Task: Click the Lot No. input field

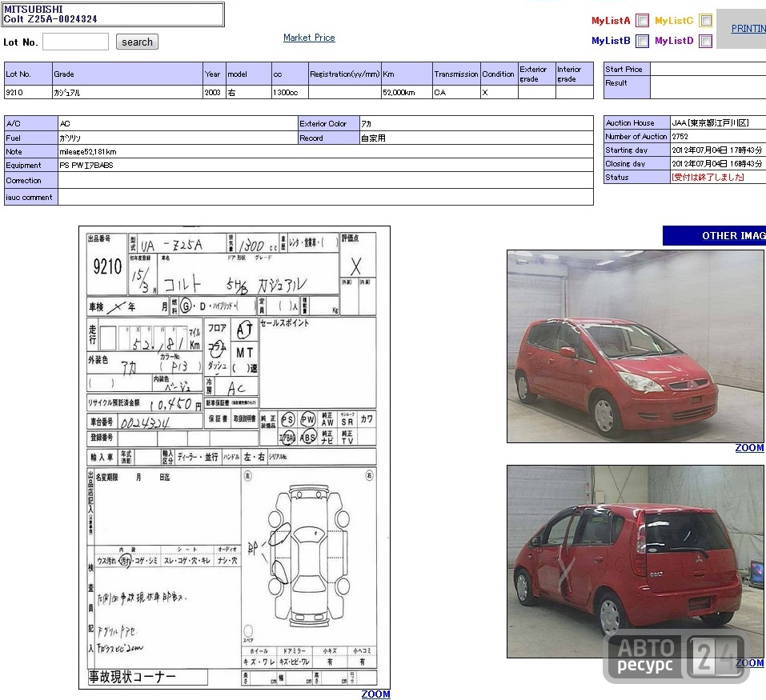Action: click(x=76, y=42)
